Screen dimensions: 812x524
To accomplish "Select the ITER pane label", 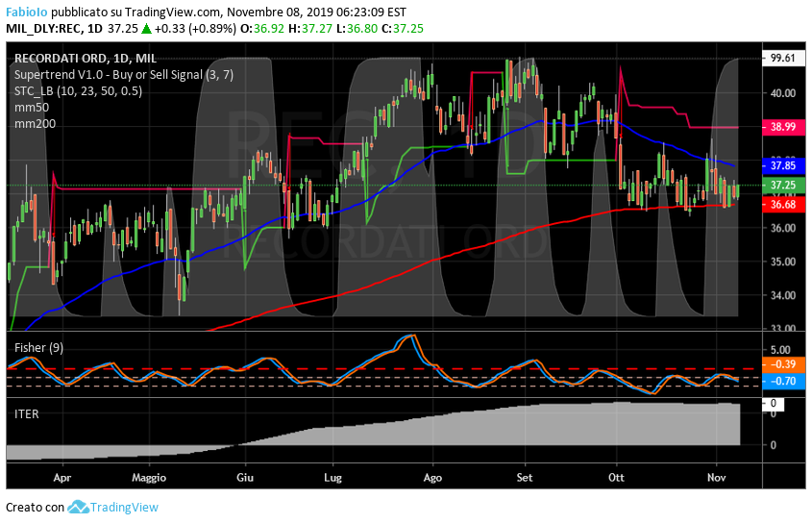I will (x=27, y=412).
